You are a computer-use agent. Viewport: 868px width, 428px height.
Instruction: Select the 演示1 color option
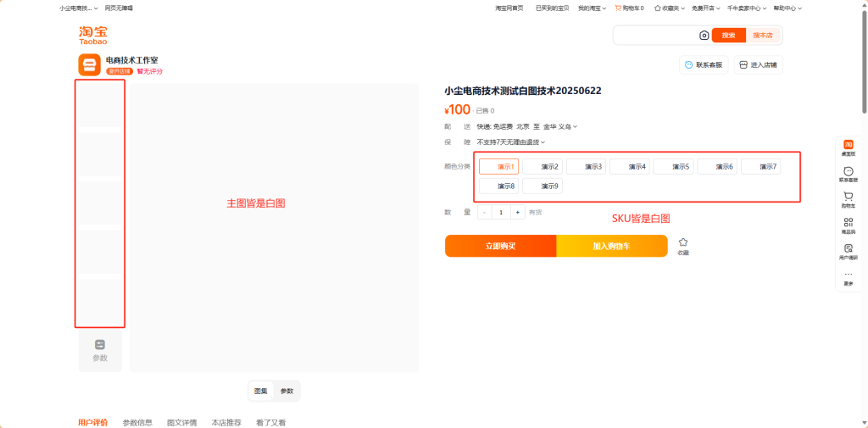[498, 166]
